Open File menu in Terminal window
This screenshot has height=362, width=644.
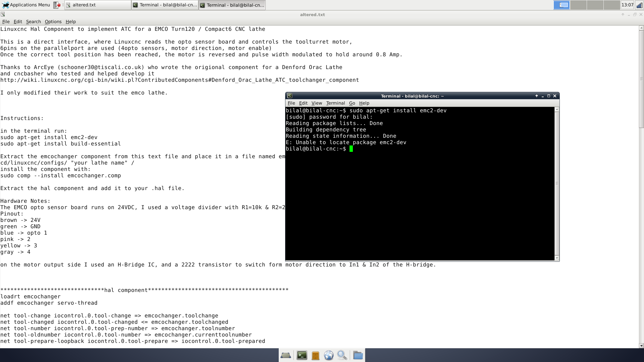pos(291,103)
